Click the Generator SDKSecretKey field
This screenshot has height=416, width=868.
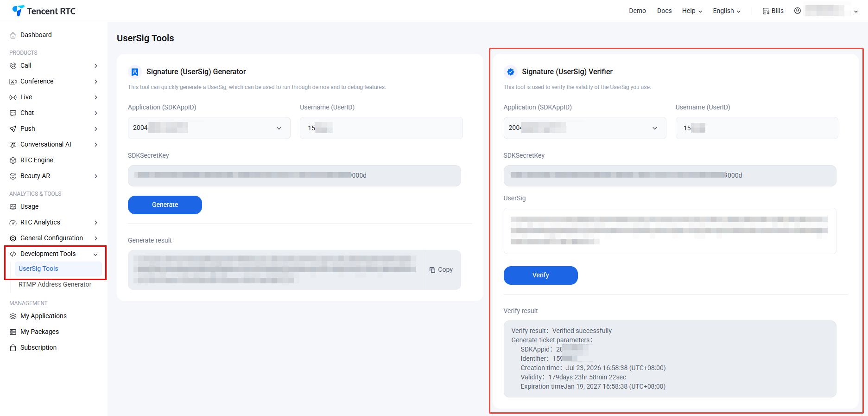click(294, 176)
